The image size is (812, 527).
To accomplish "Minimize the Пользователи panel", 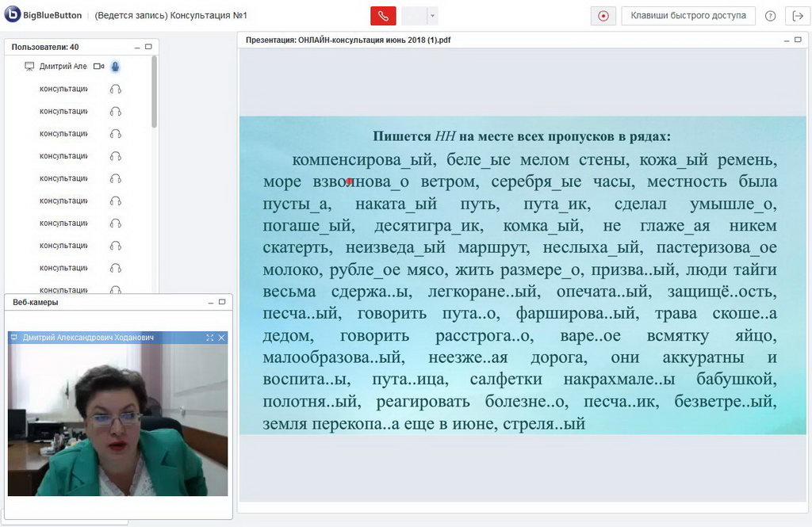I will pos(136,48).
